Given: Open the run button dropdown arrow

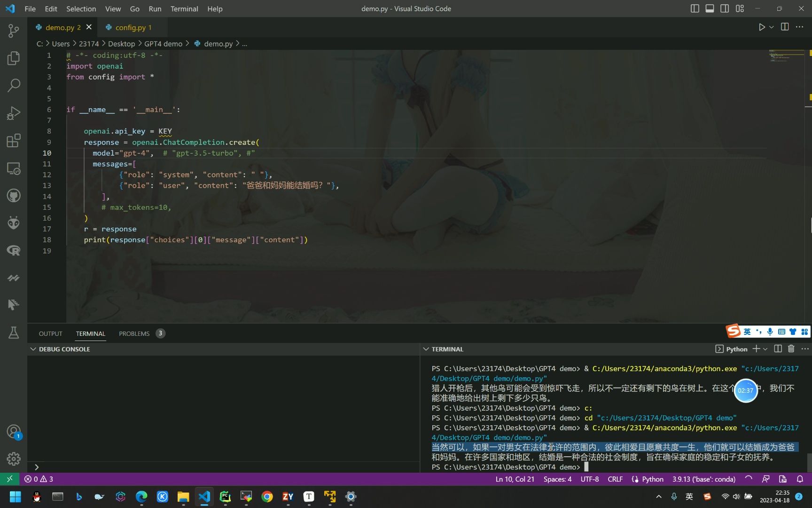Looking at the screenshot, I should click(772, 27).
